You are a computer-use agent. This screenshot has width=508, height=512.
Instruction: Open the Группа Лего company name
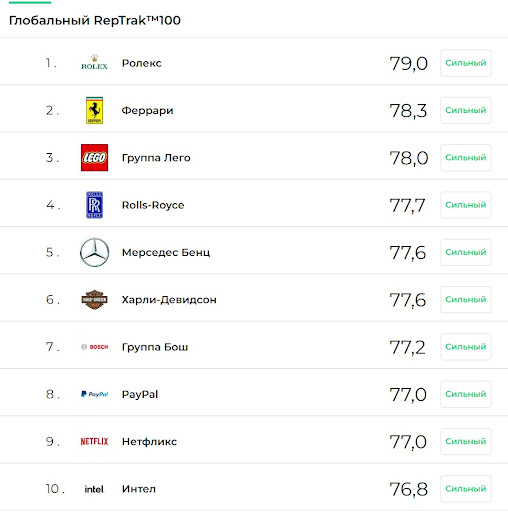click(156, 158)
